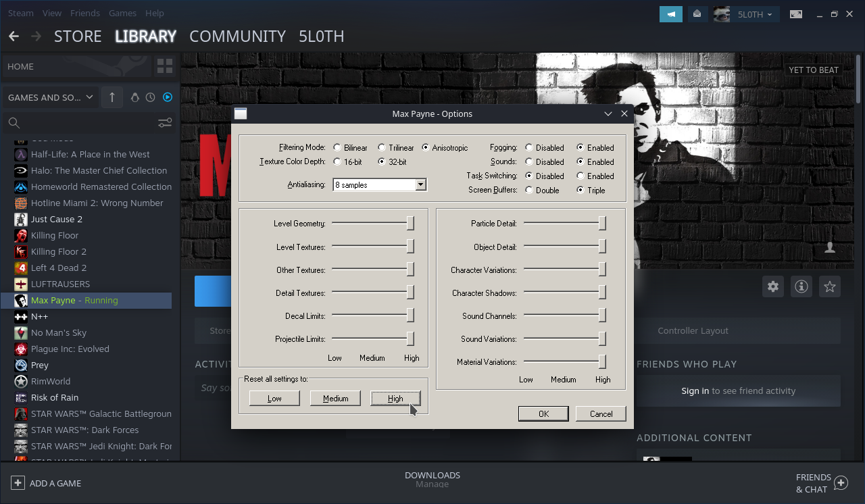Viewport: 865px width, 504px height.
Task: Open the game settings gear icon
Action: click(x=773, y=286)
